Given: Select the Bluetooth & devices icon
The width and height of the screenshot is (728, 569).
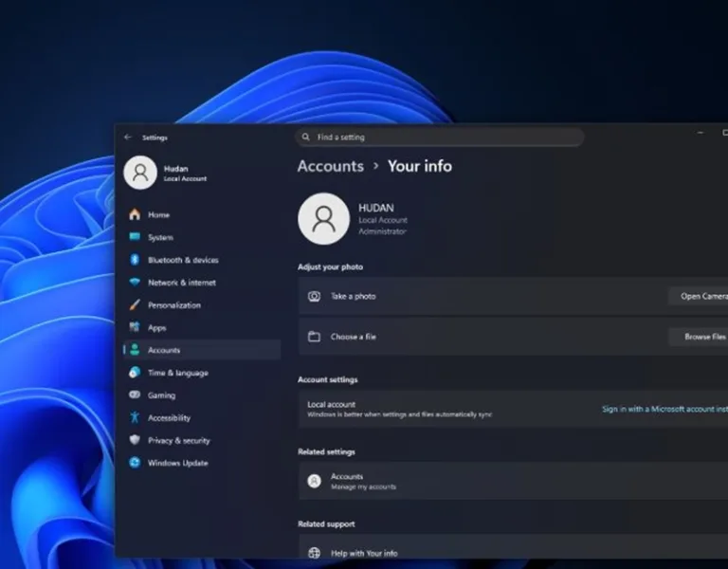Looking at the screenshot, I should tap(135, 260).
